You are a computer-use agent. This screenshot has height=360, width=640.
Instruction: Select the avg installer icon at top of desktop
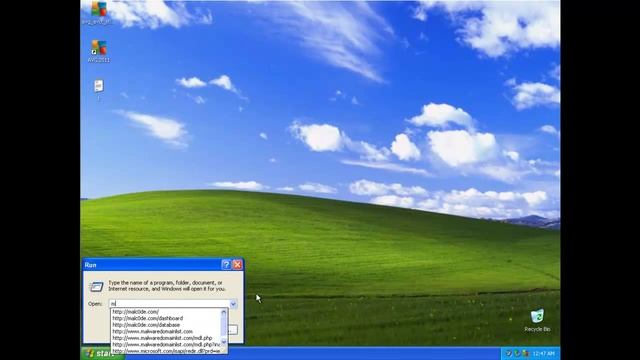point(98,13)
